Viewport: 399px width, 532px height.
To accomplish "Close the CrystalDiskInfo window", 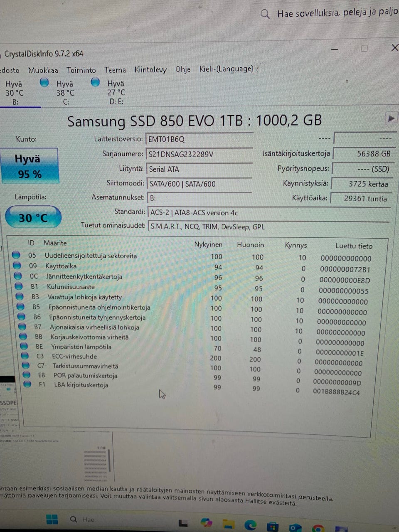I will coord(394,48).
